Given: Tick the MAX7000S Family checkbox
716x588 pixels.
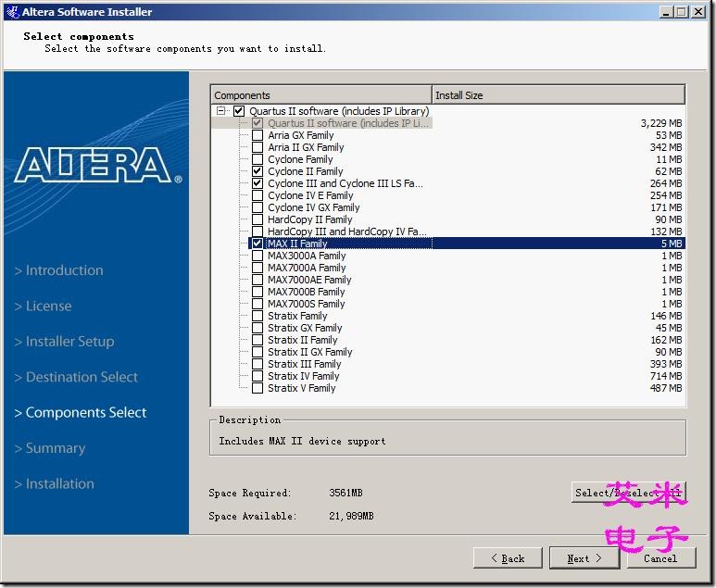Looking at the screenshot, I should [x=258, y=304].
